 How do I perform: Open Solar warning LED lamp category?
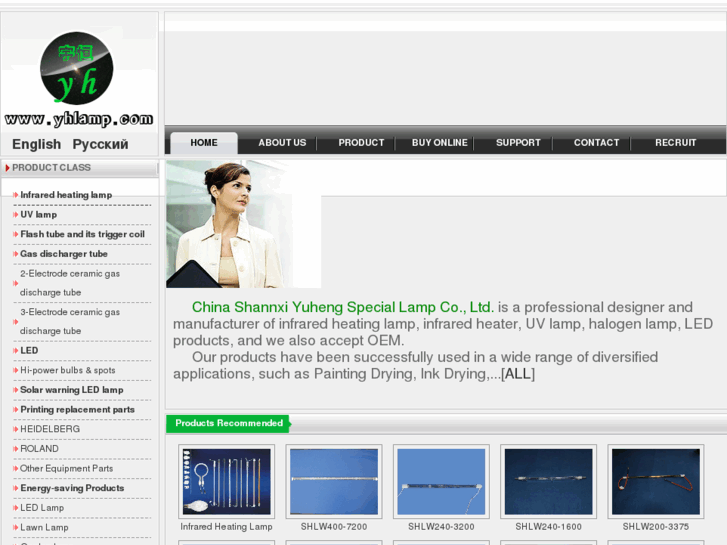click(72, 390)
